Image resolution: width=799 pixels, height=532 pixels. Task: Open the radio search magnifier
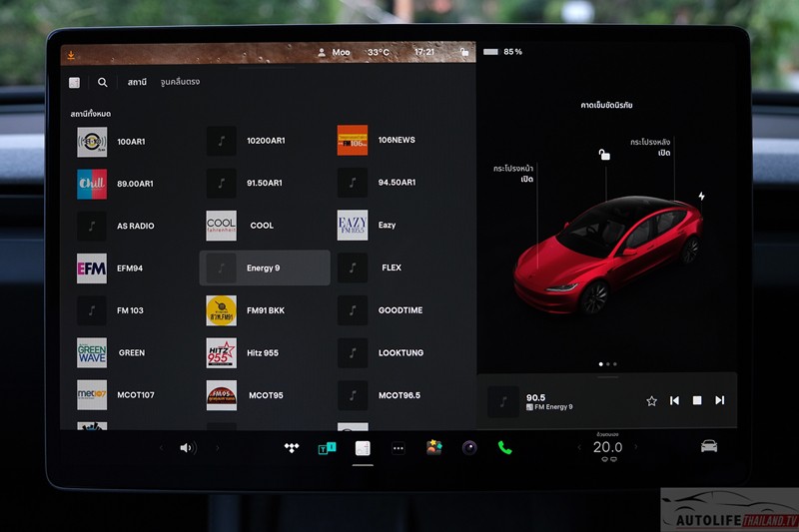tap(103, 82)
